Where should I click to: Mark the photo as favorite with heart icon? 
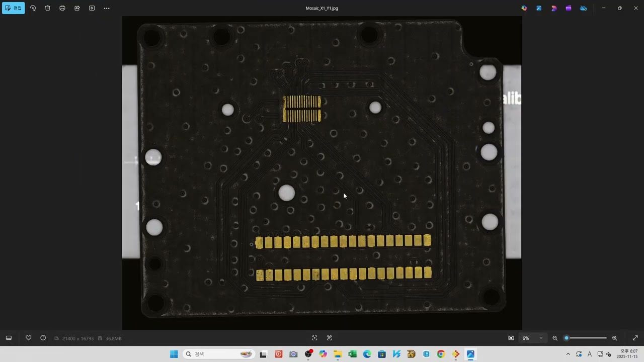coord(29,338)
